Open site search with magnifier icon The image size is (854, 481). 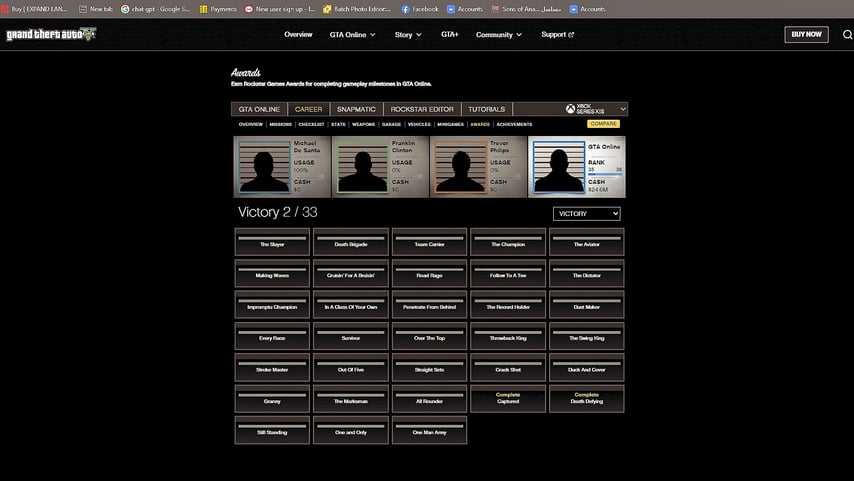tap(847, 34)
